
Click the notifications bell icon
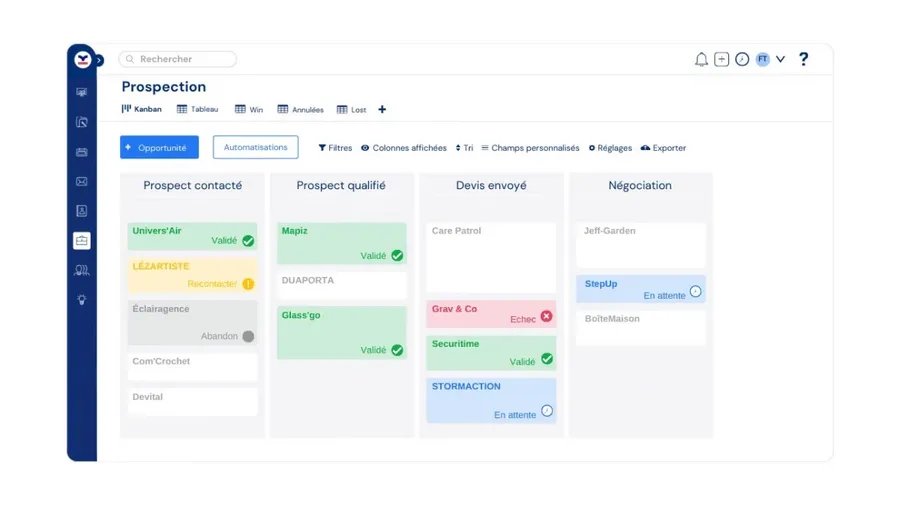[701, 60]
